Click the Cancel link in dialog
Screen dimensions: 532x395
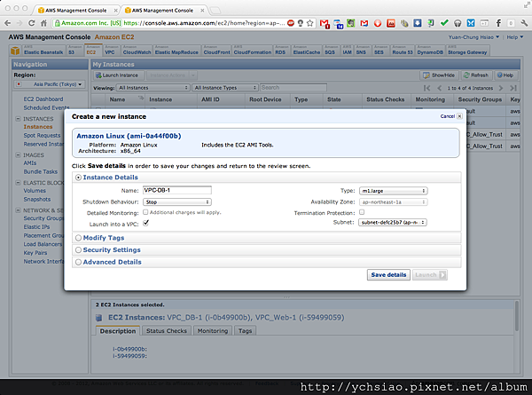[x=448, y=116]
